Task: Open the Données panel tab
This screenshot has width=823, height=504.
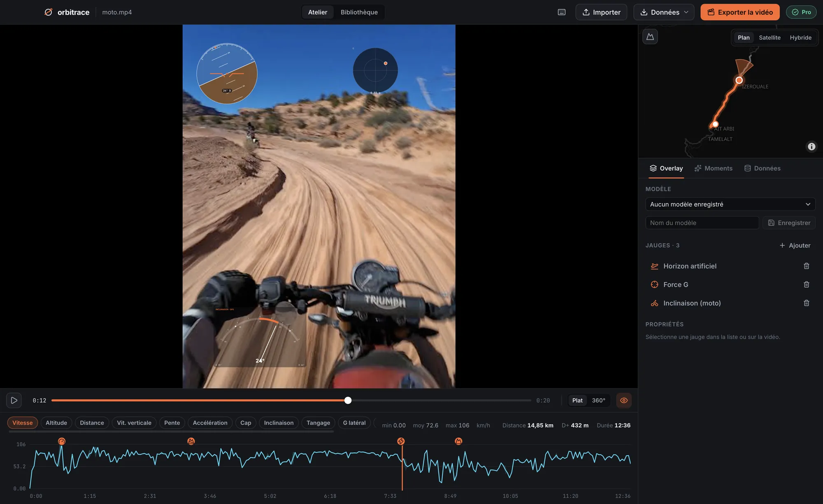Action: pos(763,168)
